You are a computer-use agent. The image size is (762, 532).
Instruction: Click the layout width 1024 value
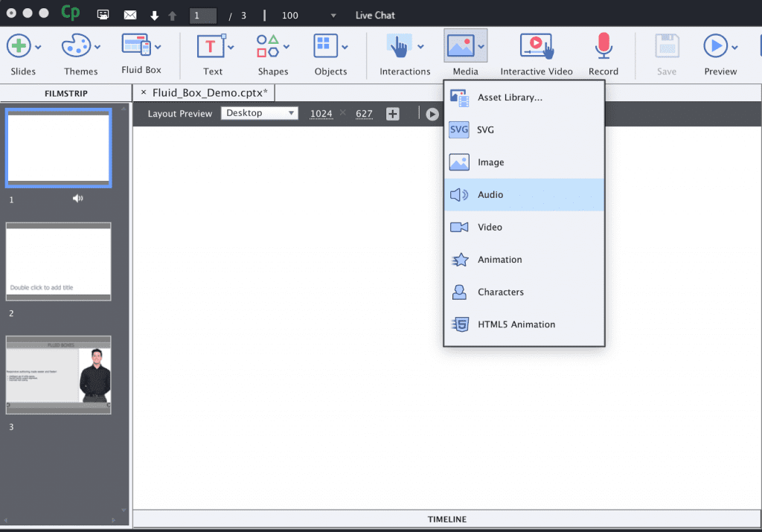(x=321, y=114)
